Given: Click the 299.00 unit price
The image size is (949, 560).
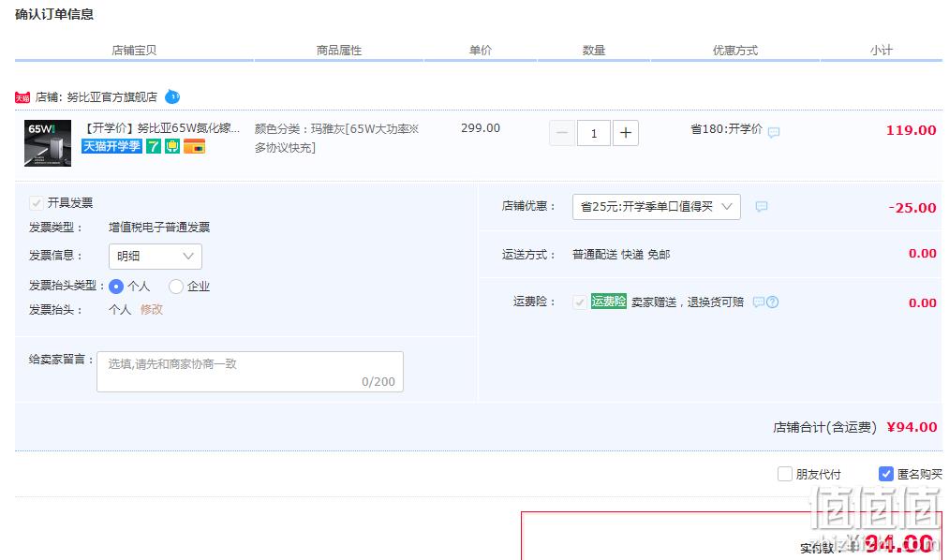Looking at the screenshot, I should 481,128.
